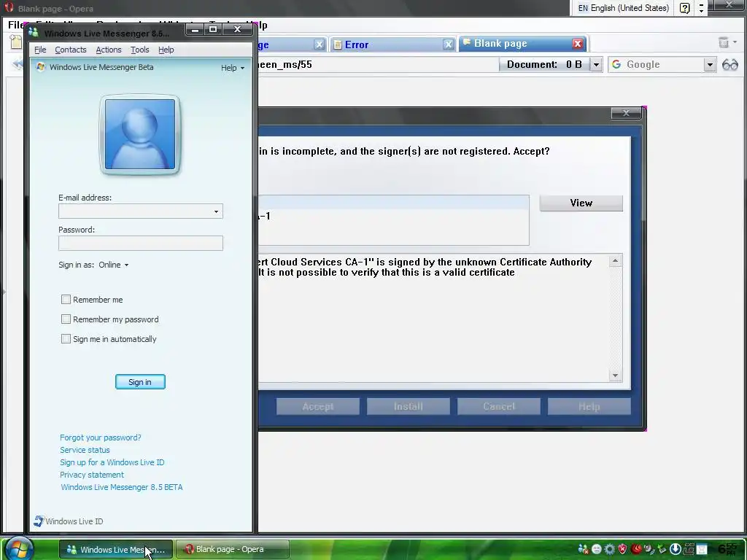Click the View certificate button
747x560 pixels.
581,203
